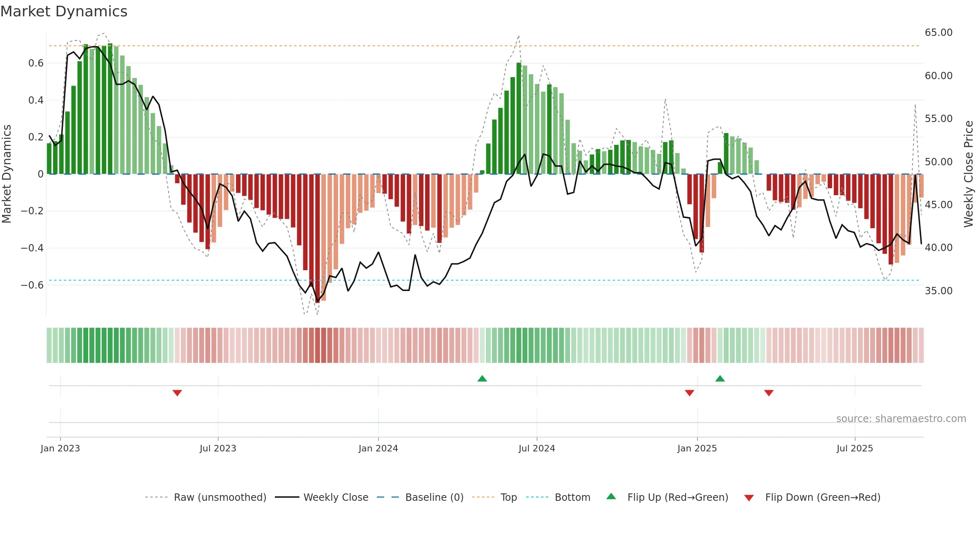
Task: Click the tallest green bar of mid-2024
Action: (x=519, y=118)
